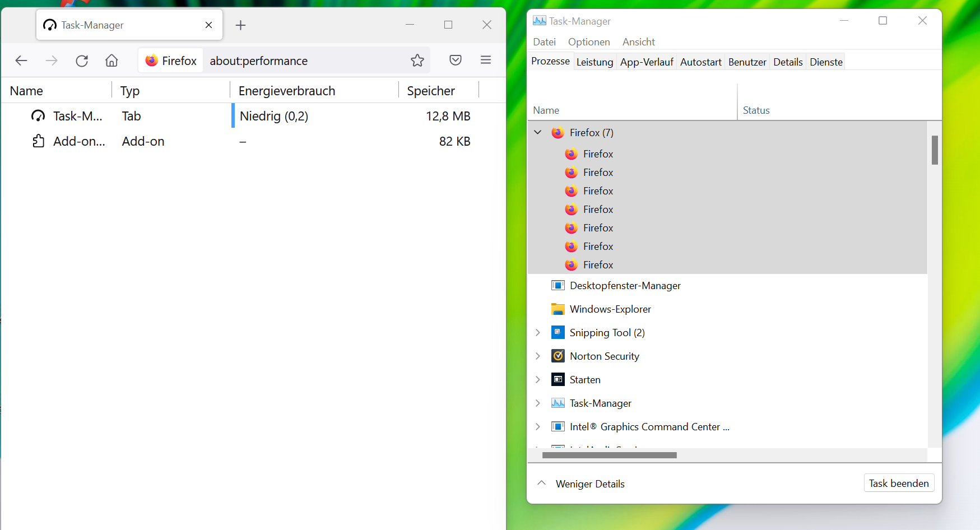Expand the Norton Security process
Viewport: 980px width, 530px height.
click(538, 356)
